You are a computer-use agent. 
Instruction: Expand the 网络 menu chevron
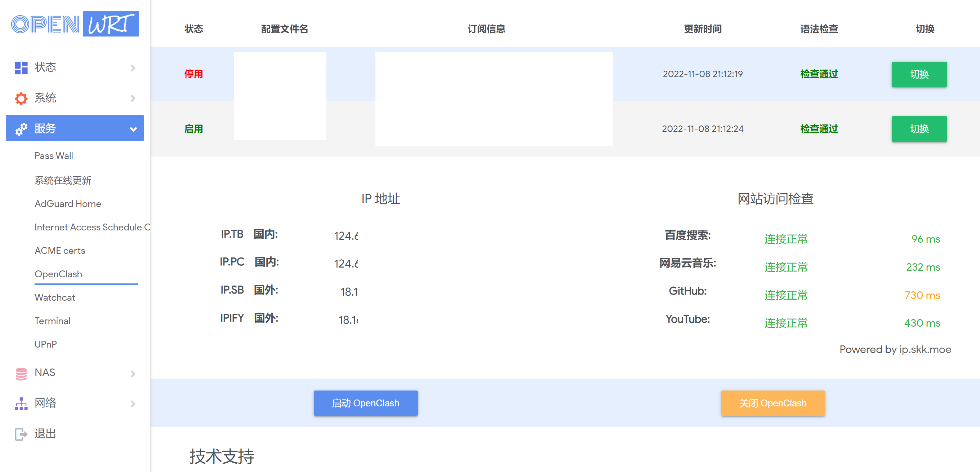[x=133, y=403]
